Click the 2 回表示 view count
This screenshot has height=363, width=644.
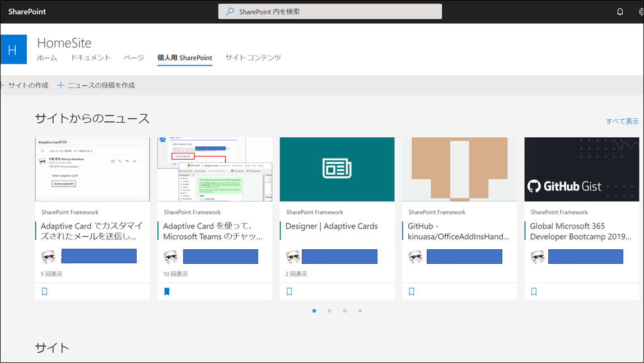tap(296, 274)
